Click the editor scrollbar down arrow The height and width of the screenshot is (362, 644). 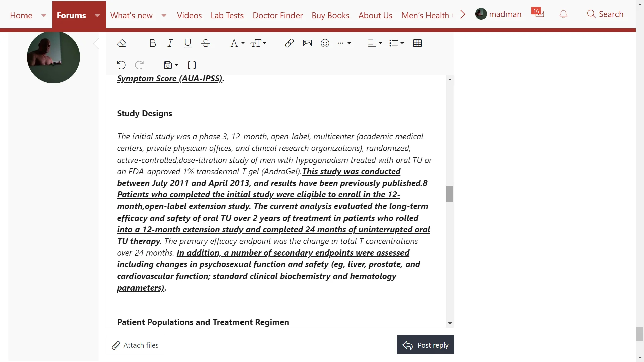[x=450, y=323]
